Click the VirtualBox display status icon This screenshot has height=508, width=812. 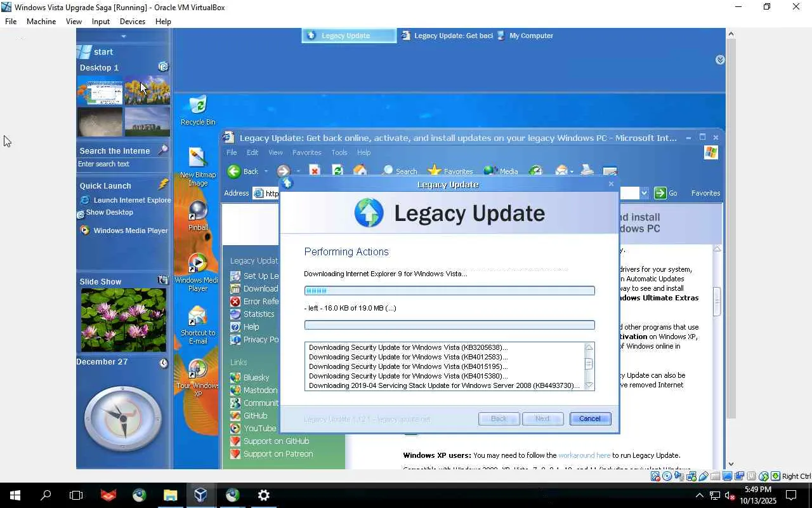tap(728, 476)
